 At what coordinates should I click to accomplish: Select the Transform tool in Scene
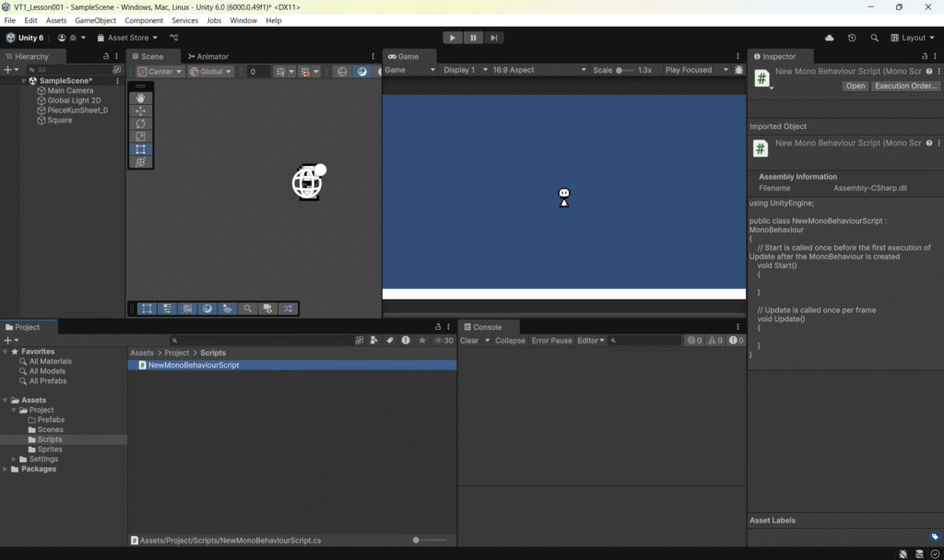tap(140, 162)
